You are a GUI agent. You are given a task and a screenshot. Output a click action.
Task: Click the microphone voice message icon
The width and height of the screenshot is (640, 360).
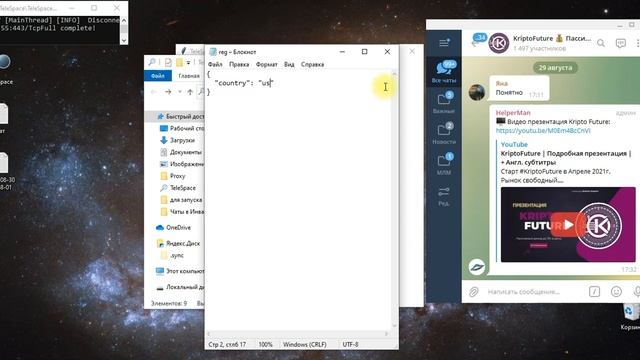point(637,291)
